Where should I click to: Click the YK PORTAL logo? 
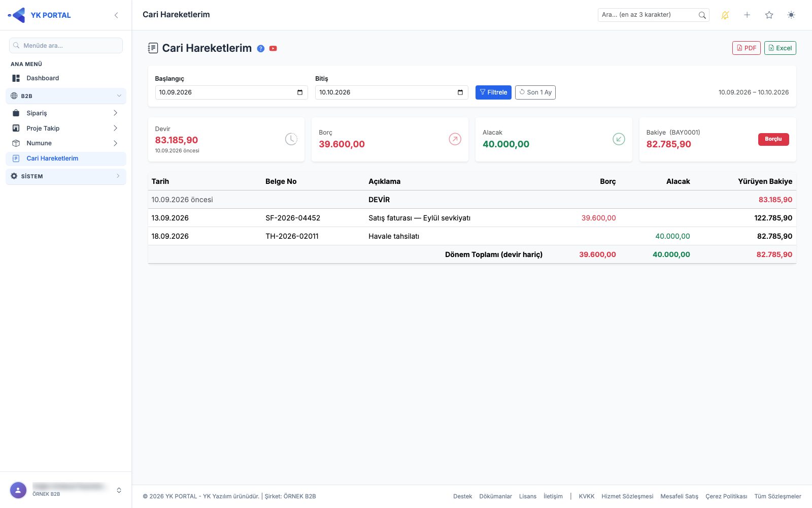(x=39, y=15)
